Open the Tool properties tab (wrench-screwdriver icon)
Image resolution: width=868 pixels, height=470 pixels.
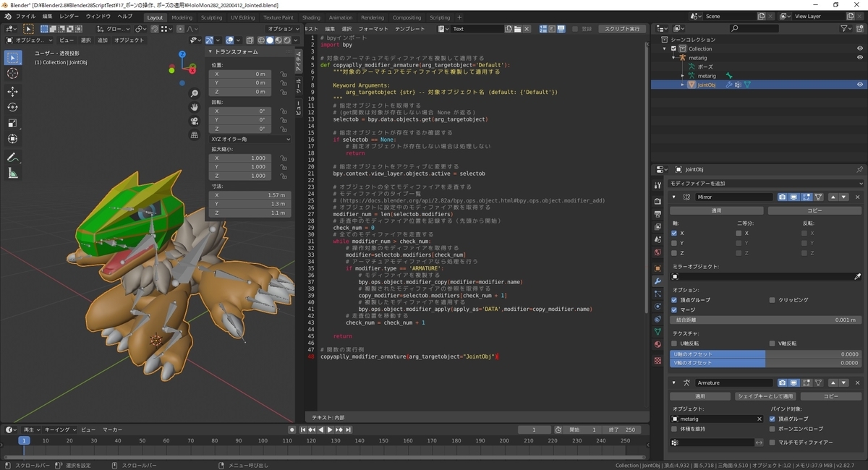(x=658, y=187)
